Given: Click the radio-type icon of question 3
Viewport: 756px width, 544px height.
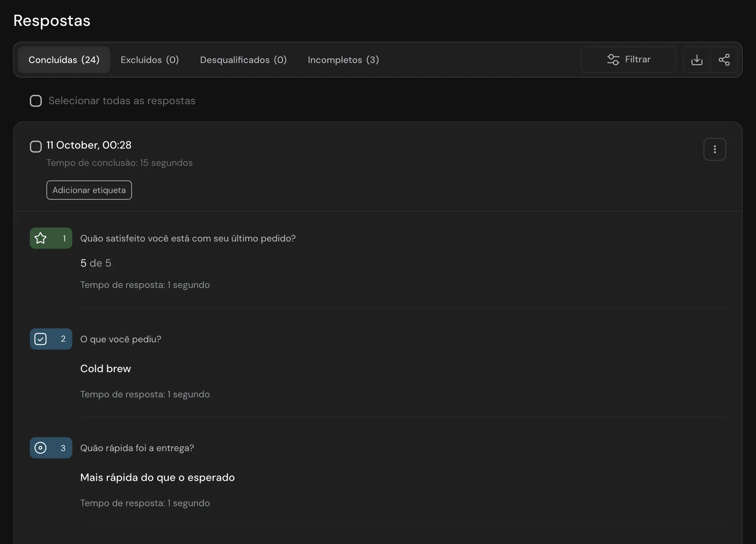Looking at the screenshot, I should pyautogui.click(x=40, y=448).
